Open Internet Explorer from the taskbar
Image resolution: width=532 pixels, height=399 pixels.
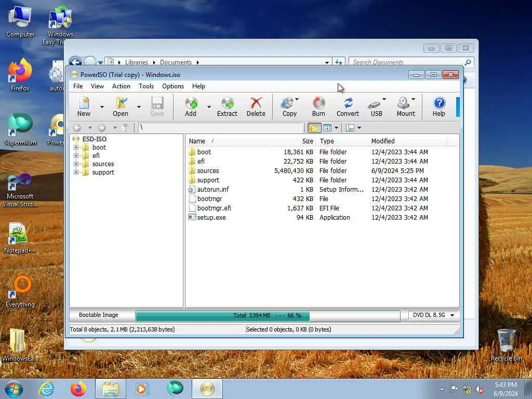click(x=46, y=389)
